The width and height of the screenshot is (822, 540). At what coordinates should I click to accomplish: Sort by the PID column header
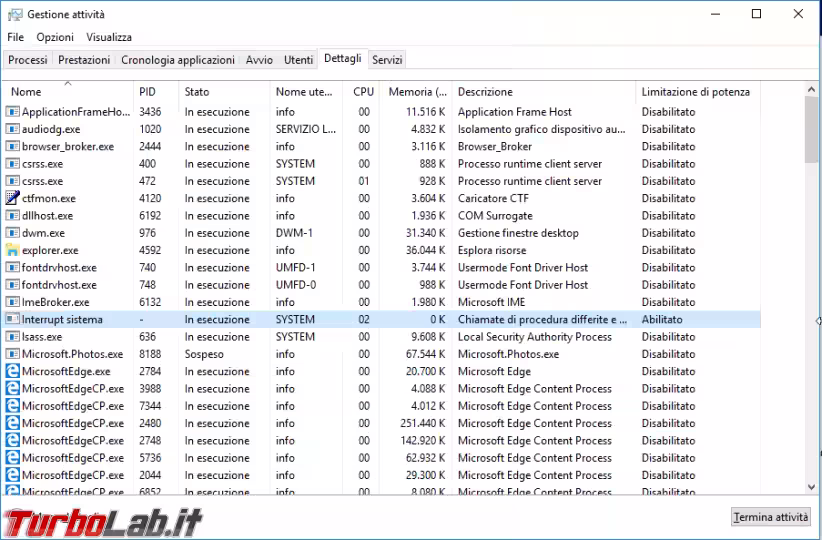coord(156,92)
